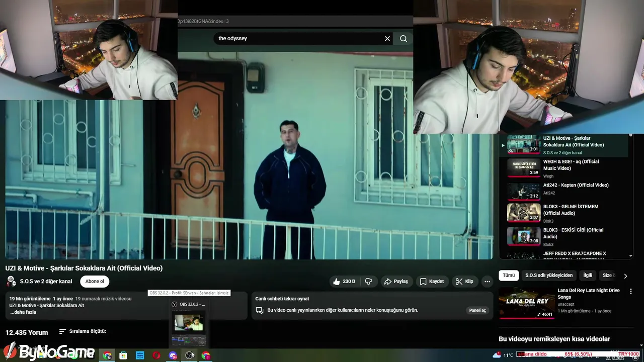Open Lana Del Rey Late Night Drive Songs title

[x=589, y=294]
